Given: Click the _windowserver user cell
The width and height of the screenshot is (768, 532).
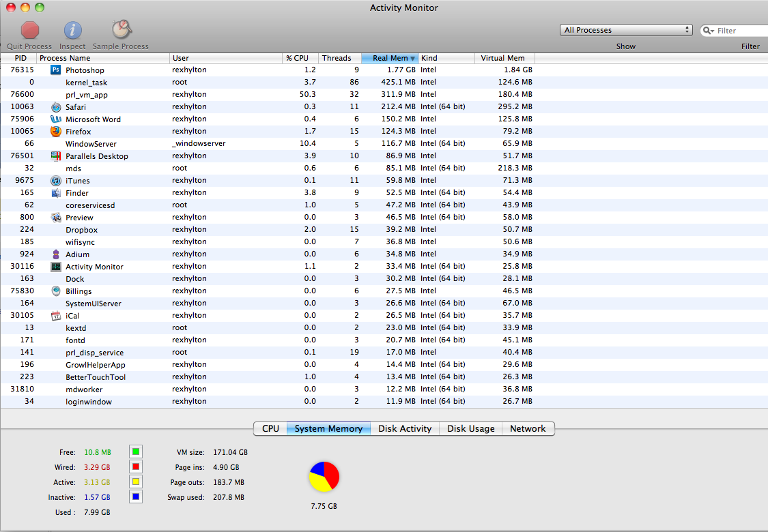Looking at the screenshot, I should (x=199, y=143).
